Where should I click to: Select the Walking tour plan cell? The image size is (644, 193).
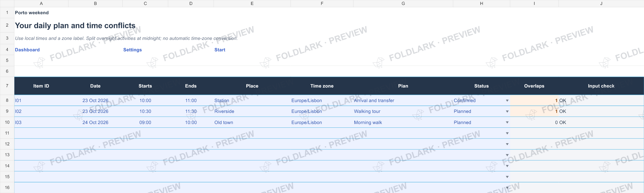pos(403,111)
